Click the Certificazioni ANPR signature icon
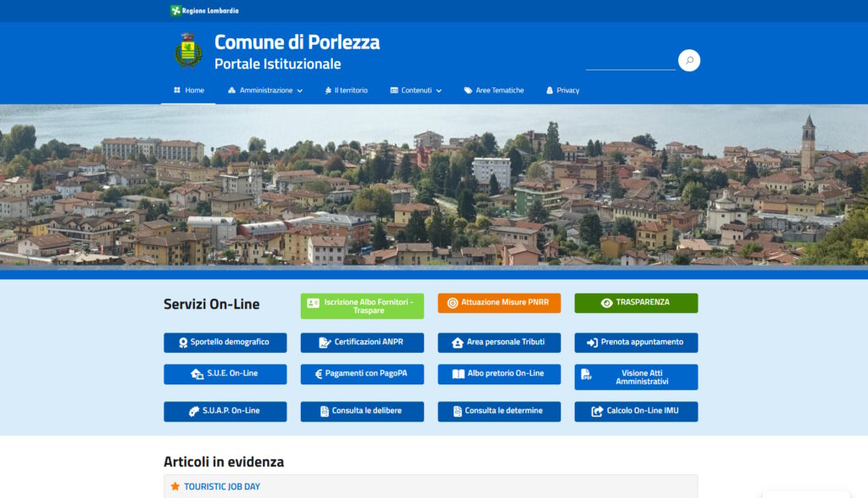The width and height of the screenshot is (868, 498). pos(325,343)
